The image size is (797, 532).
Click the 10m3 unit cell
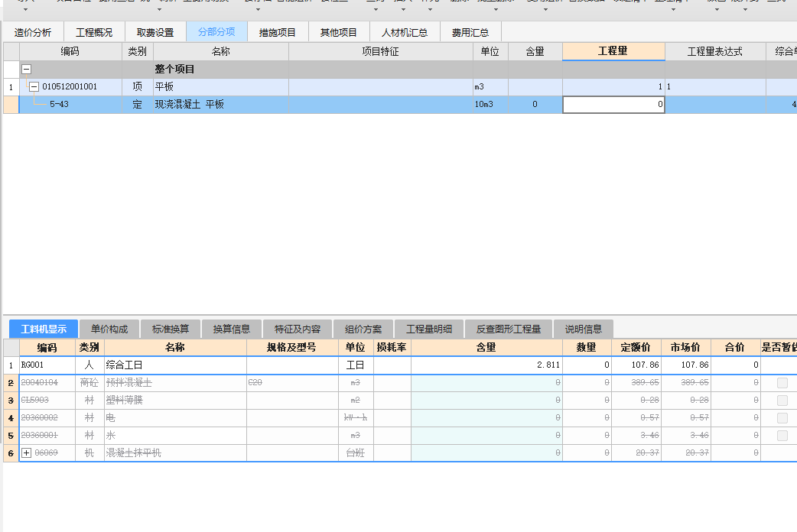(x=490, y=104)
